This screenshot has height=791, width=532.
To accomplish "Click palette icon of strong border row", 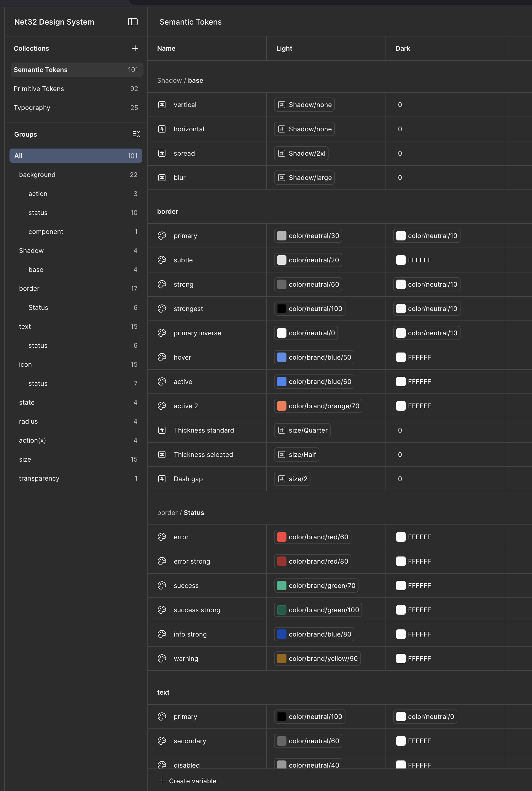I will click(162, 284).
